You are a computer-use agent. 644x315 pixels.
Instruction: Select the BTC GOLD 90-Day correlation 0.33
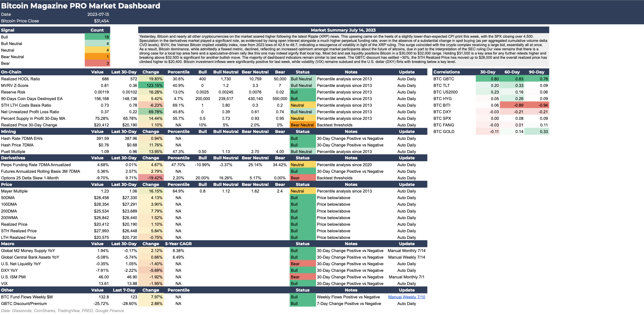(x=537, y=131)
